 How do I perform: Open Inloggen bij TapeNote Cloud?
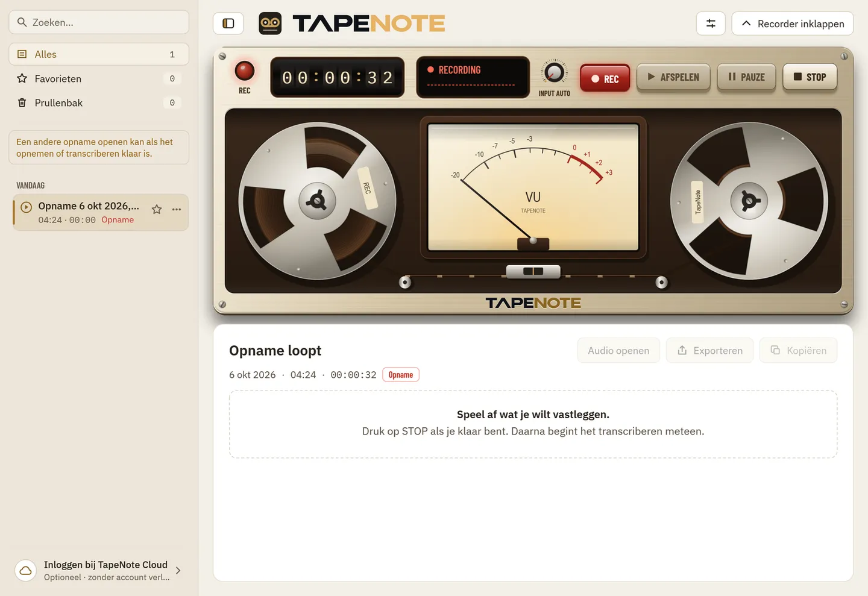(x=99, y=570)
